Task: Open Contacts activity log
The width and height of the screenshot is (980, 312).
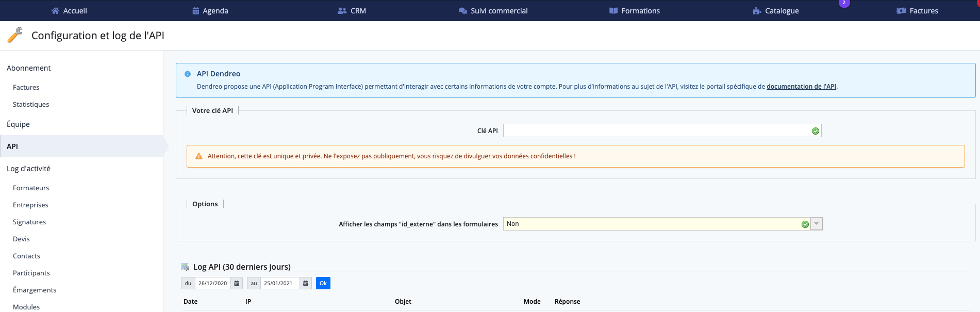Action: pyautogui.click(x=26, y=256)
